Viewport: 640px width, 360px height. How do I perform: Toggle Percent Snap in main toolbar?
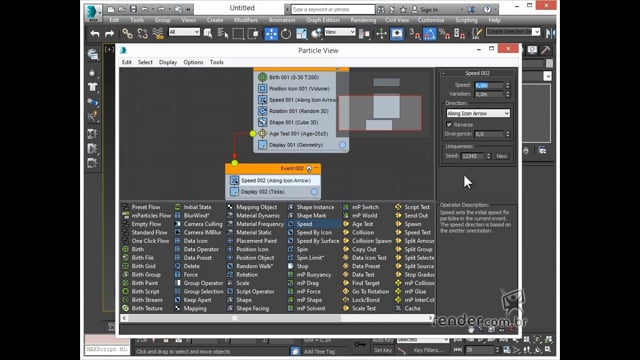pyautogui.click(x=444, y=34)
